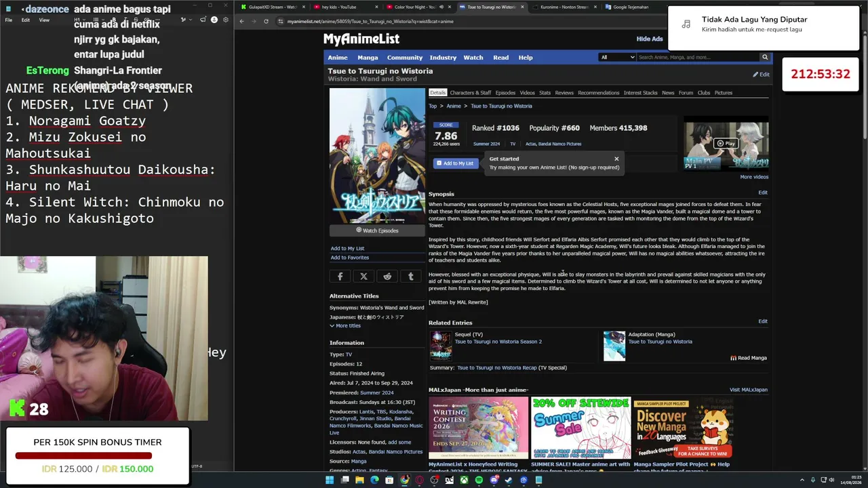Open the volume control in system tray
Image resolution: width=868 pixels, height=488 pixels.
pos(833,480)
